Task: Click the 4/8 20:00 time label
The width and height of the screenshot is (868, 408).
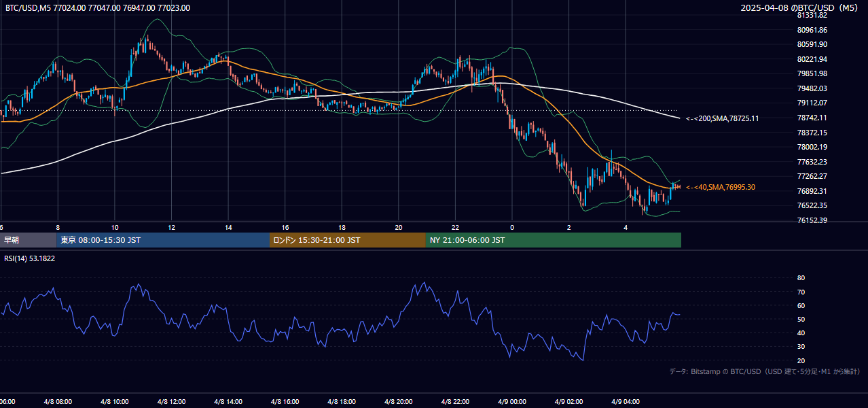Action: click(399, 402)
